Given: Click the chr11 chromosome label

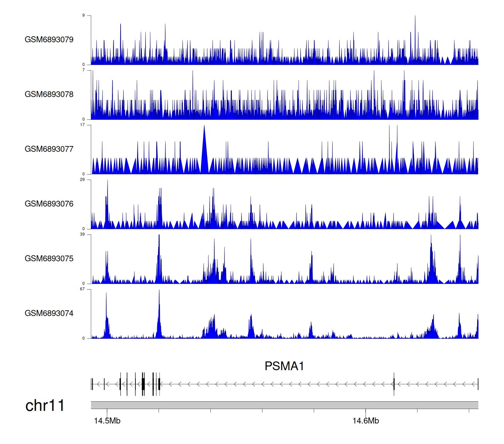Looking at the screenshot, I should [45, 406].
